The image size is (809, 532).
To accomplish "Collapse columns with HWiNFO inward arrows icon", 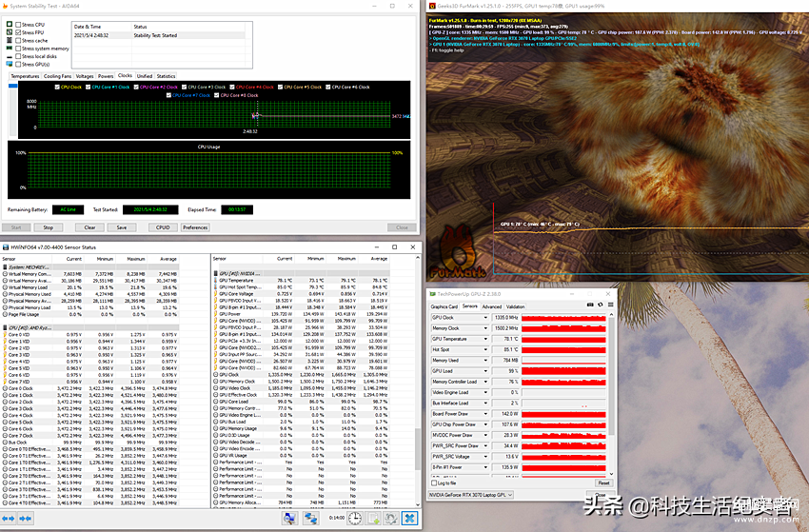I will (26, 518).
